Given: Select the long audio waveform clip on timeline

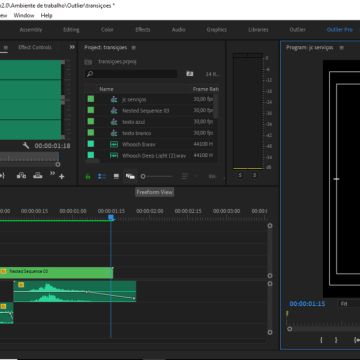Looking at the screenshot, I should [75, 292].
